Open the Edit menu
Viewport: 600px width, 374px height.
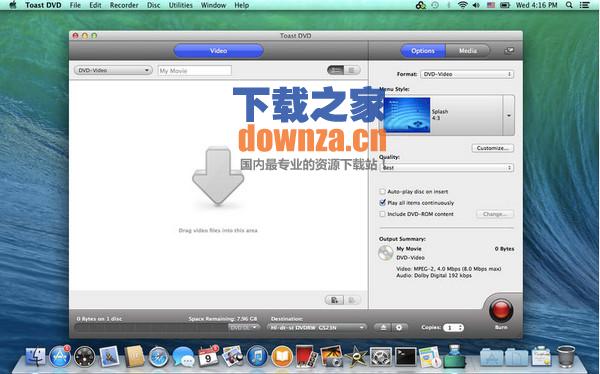(95, 5)
